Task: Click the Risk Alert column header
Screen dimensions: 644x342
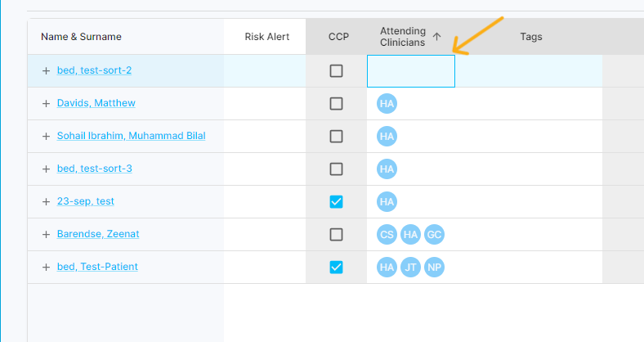Action: click(x=266, y=37)
